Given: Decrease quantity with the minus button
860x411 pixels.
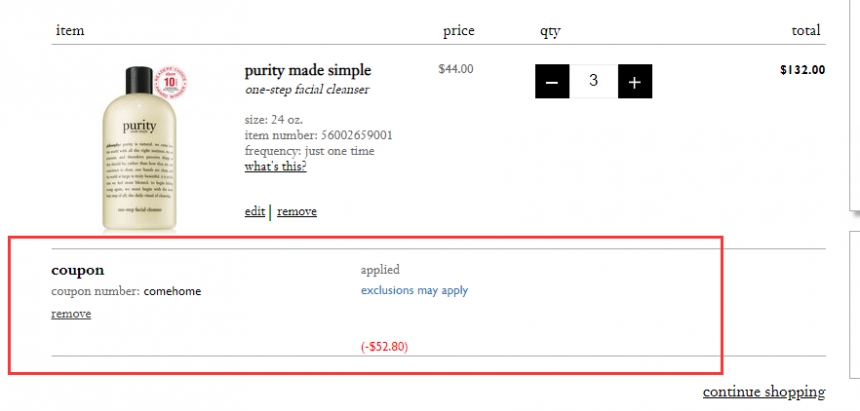Looking at the screenshot, I should 553,82.
